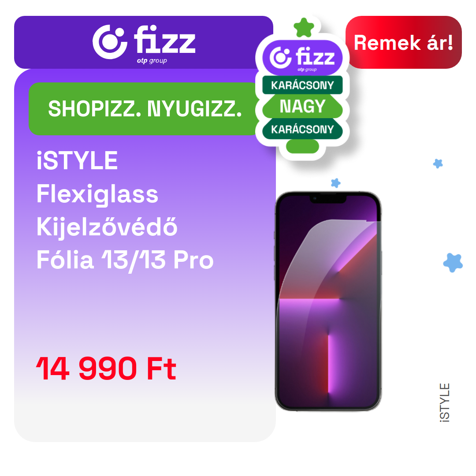Click the blue star near the phone top
476x476 pixels.
click(335, 183)
